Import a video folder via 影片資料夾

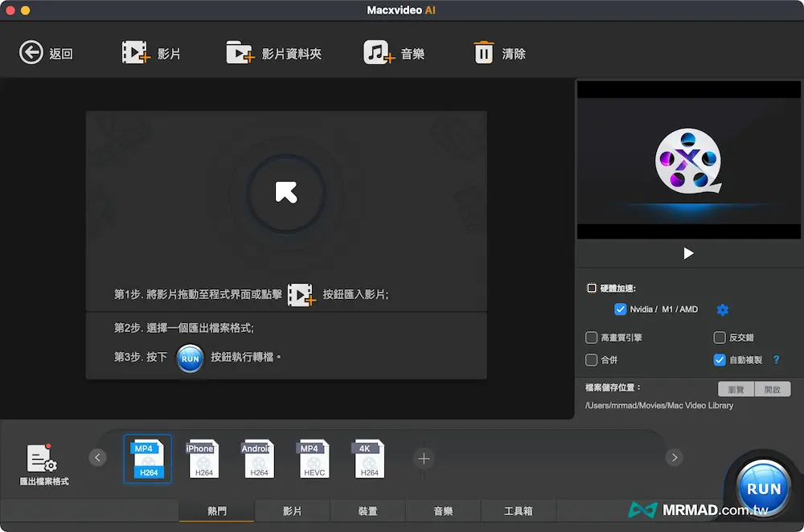(240, 53)
